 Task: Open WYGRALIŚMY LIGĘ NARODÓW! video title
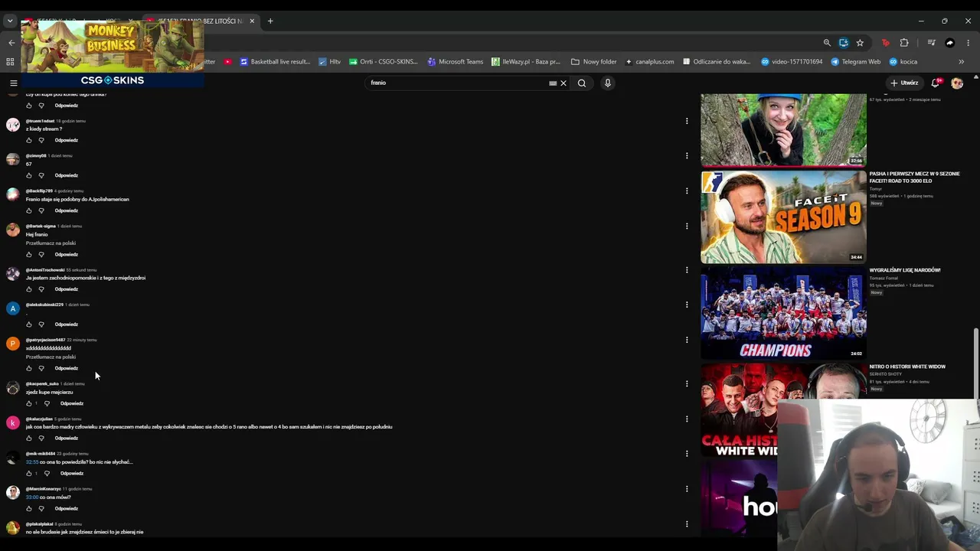click(905, 270)
